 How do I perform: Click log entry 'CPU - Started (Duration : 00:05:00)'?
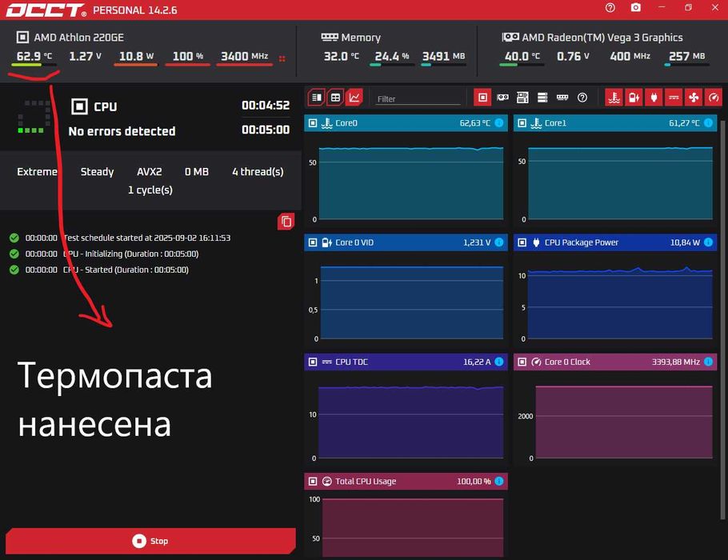[x=126, y=270]
